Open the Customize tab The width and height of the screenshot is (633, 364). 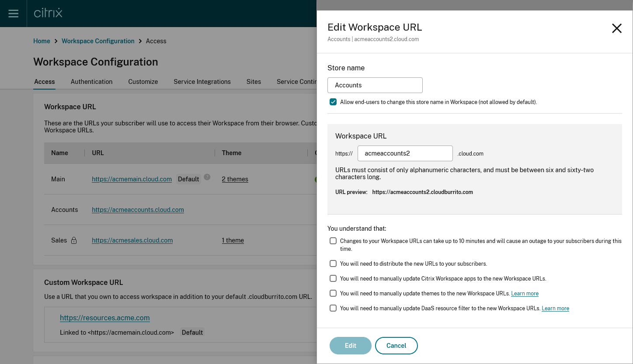[143, 82]
